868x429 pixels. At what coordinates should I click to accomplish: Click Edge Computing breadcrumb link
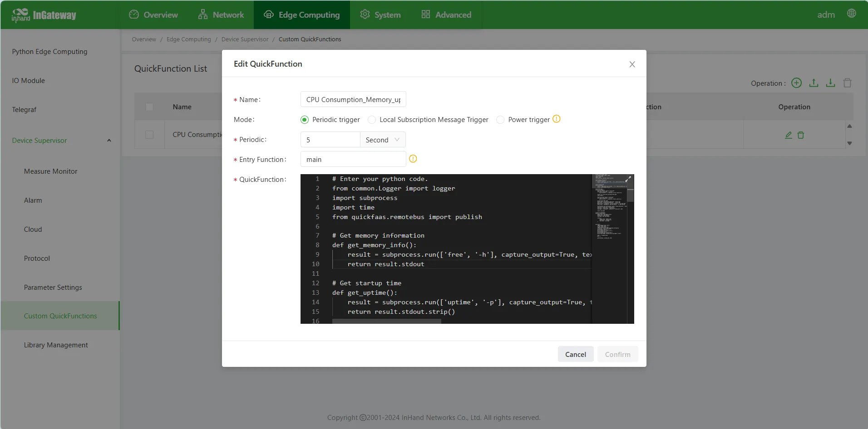[x=188, y=39]
